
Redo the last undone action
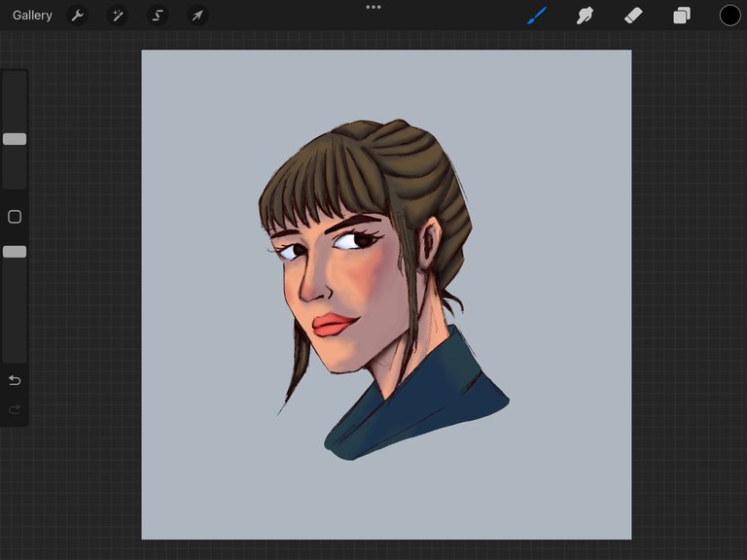click(15, 409)
